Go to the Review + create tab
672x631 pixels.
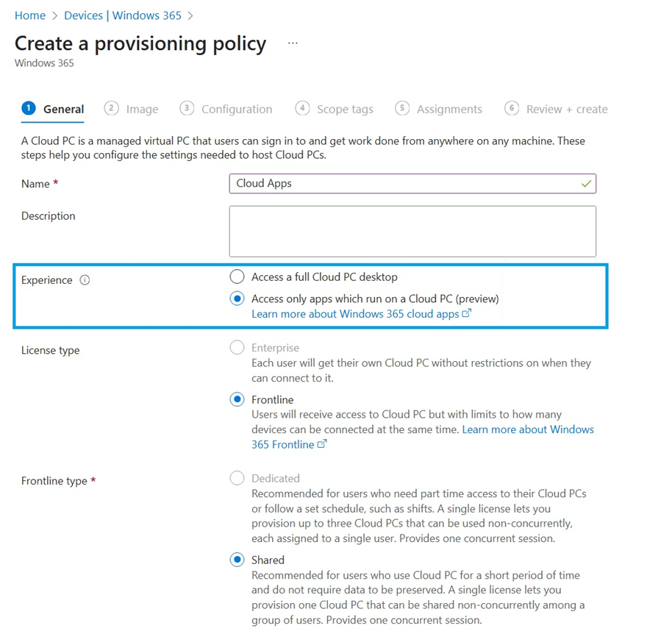[566, 110]
